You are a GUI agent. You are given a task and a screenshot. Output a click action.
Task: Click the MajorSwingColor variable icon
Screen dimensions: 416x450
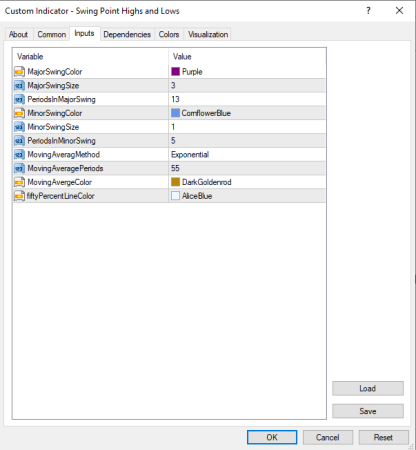point(19,72)
